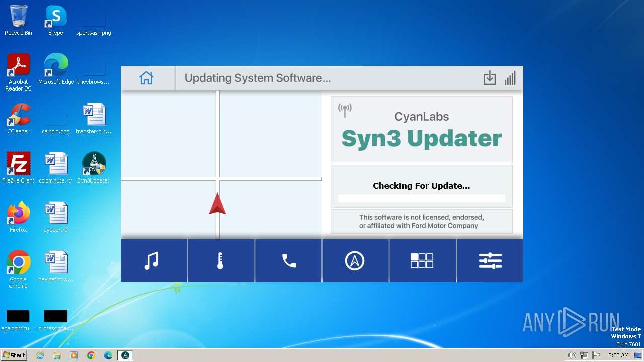Click the volume speaker tray icon
The height and width of the screenshot is (362, 644).
pyautogui.click(x=572, y=355)
